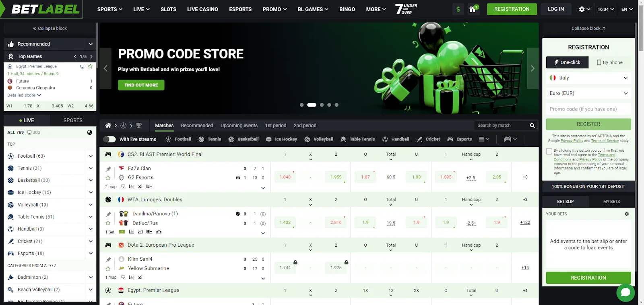Check the terms and conditions agreement box

tap(549, 151)
